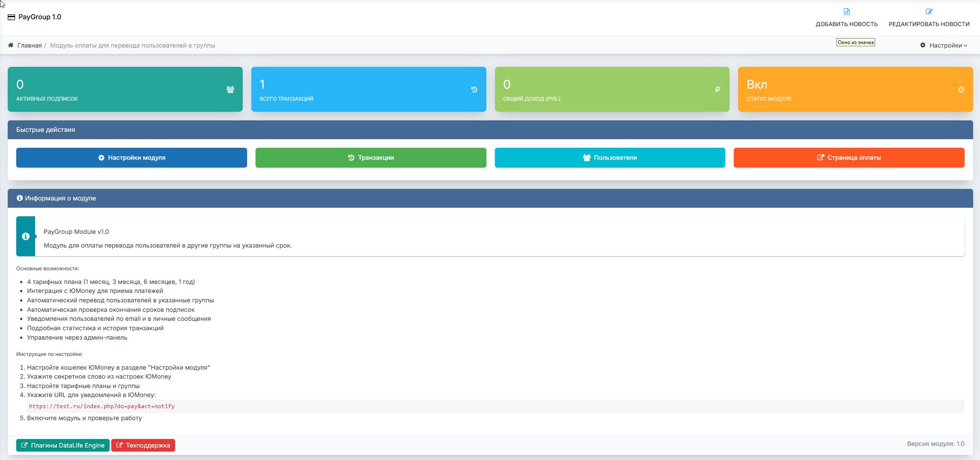Go to Главная breadcrumb link
980x460 pixels.
pyautogui.click(x=30, y=45)
